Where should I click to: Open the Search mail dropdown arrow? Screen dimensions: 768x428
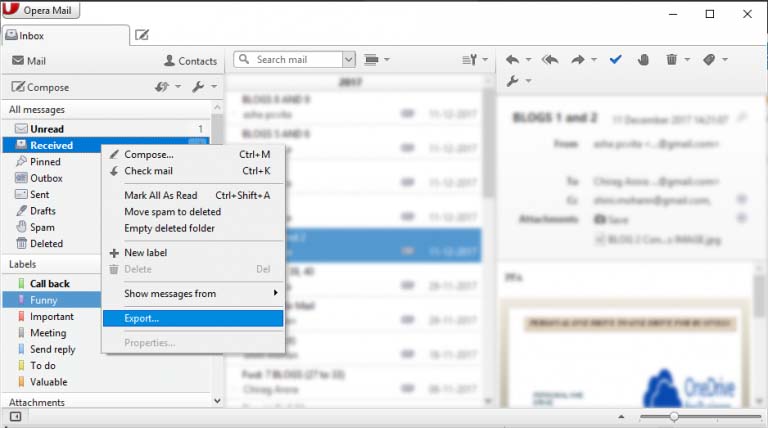348,59
